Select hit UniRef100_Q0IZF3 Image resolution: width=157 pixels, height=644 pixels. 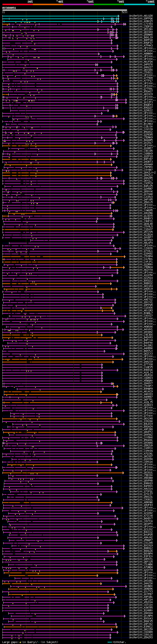[141, 102]
